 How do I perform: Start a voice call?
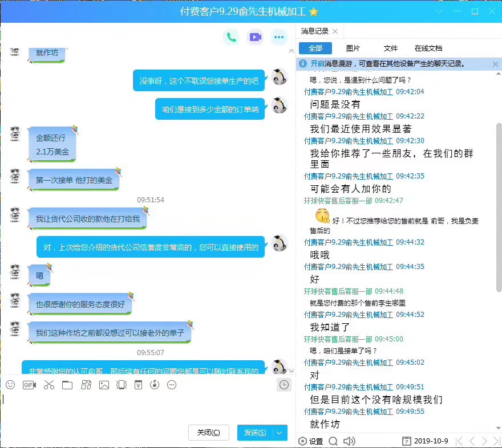tap(231, 37)
